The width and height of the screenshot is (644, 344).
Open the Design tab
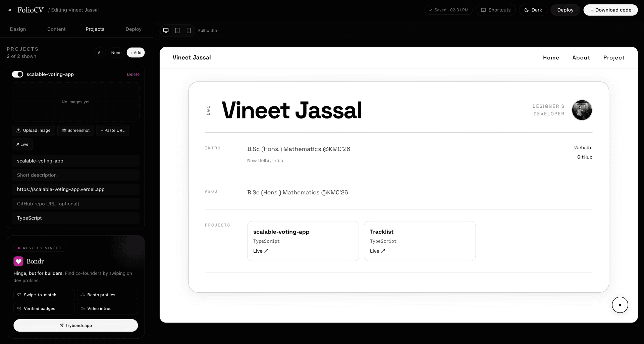(18, 29)
